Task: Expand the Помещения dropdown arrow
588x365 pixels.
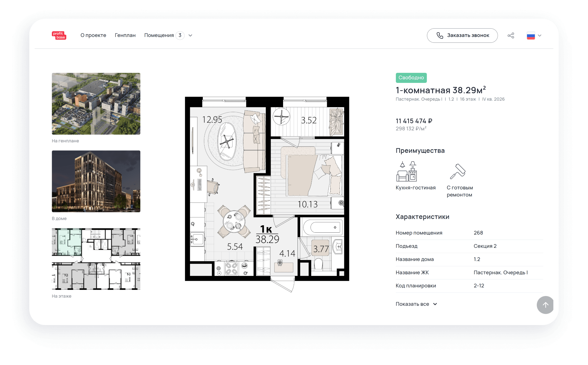Action: [x=190, y=36]
